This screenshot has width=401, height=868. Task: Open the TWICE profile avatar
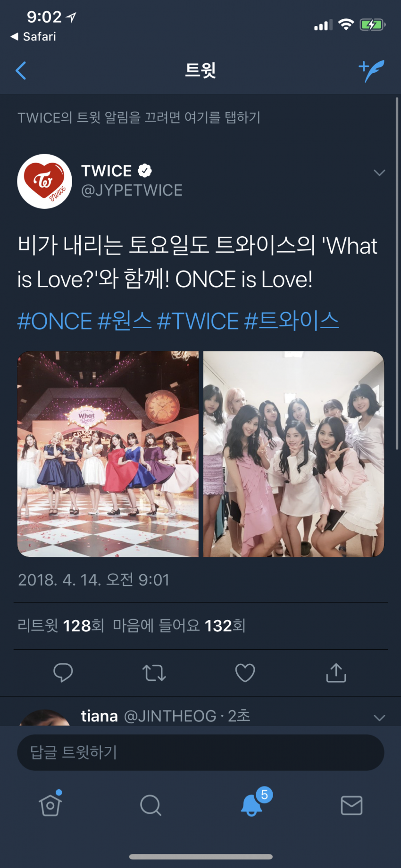45,182
